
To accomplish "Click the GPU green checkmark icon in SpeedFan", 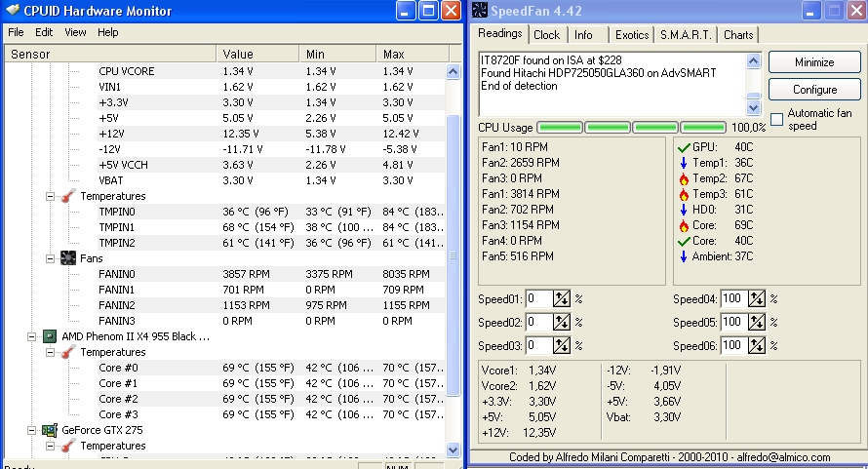I will point(684,147).
